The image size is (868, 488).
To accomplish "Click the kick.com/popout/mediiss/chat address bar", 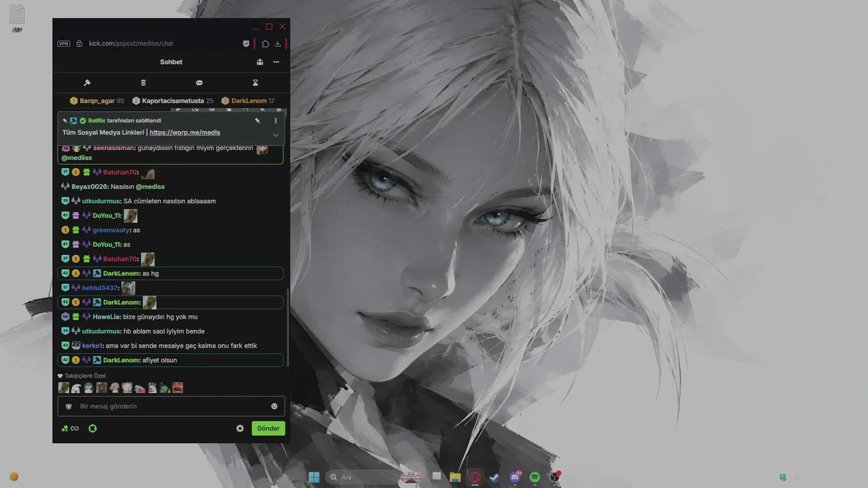I will click(131, 43).
